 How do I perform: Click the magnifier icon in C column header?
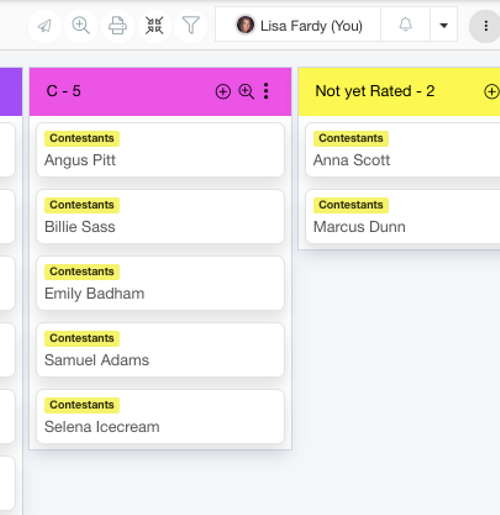pos(246,91)
